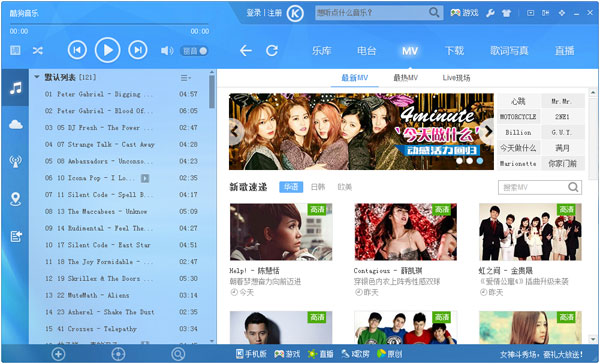600x364 pixels.
Task: Open the playlist options menu dropdown
Action: point(186,78)
